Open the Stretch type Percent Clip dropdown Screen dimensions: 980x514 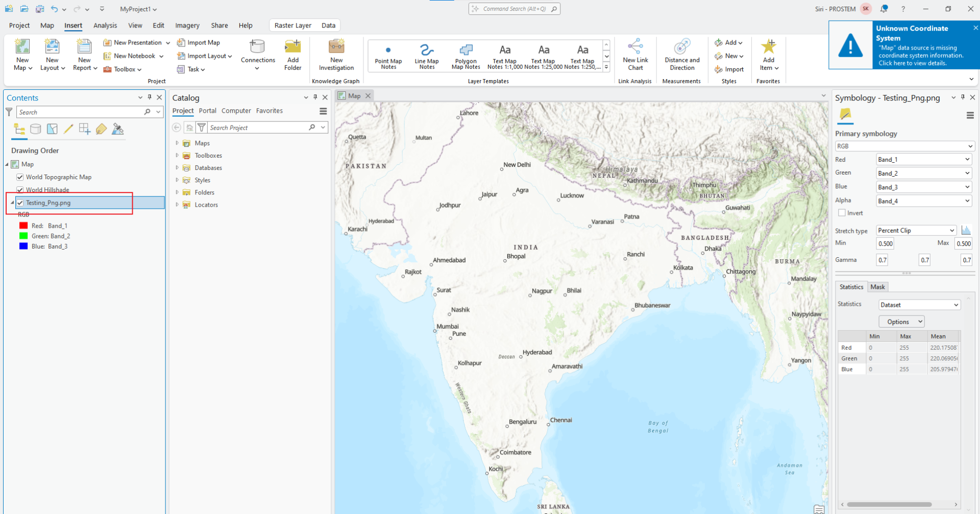(916, 230)
